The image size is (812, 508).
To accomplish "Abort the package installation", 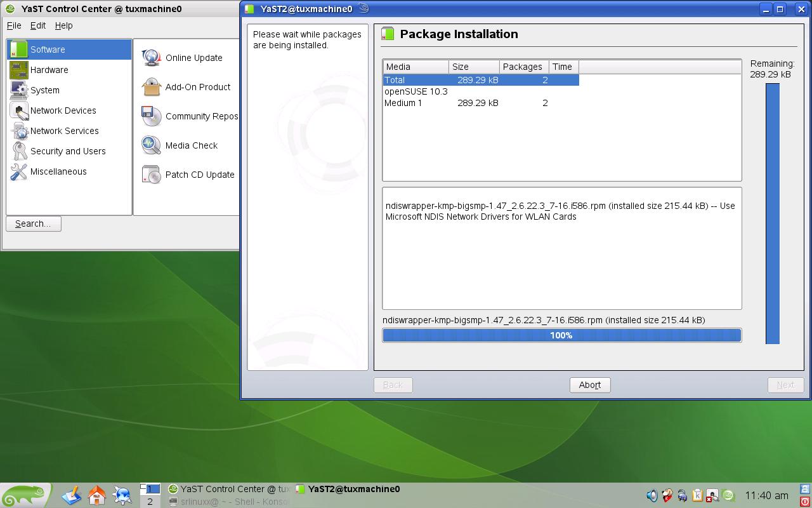I will (590, 385).
